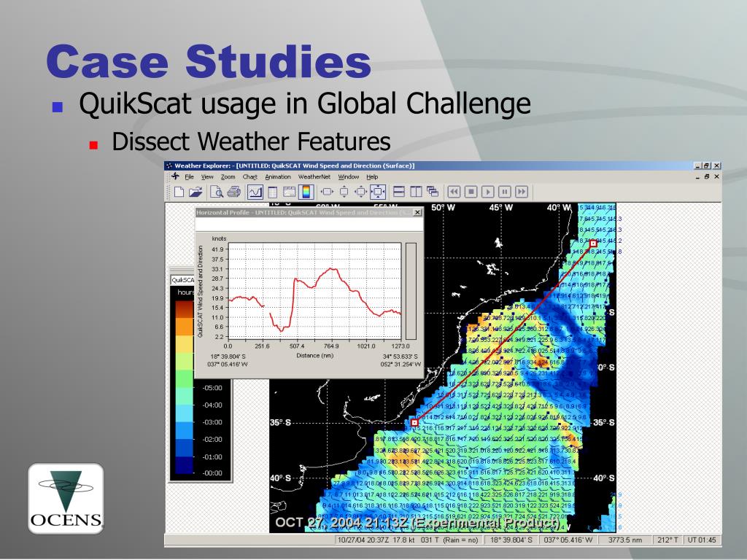The image size is (747, 560).
Task: Click the calendar-style window toolbar icon
Action: point(289,192)
